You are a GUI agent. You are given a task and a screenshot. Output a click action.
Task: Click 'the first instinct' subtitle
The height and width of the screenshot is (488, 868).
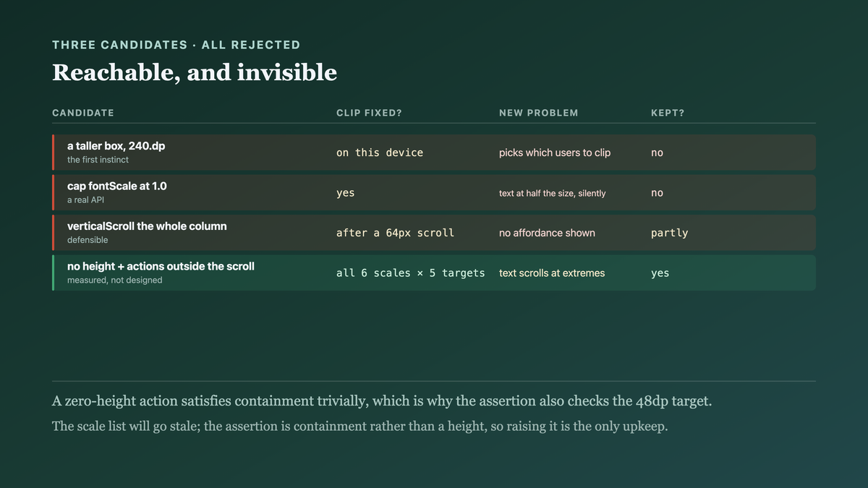point(98,160)
